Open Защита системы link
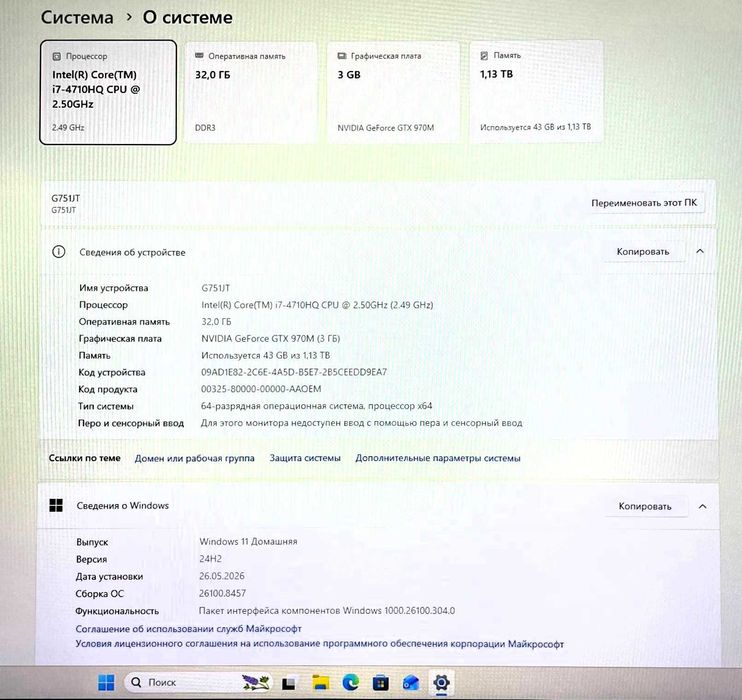742x700 pixels. [x=305, y=458]
